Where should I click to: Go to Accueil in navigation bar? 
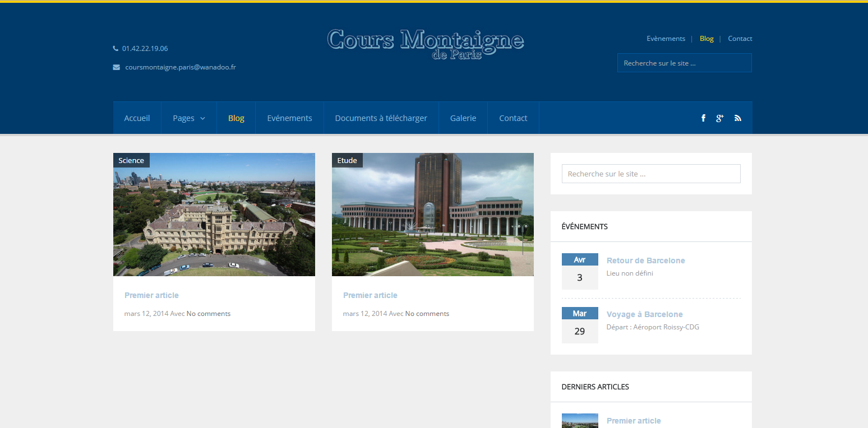coord(137,118)
